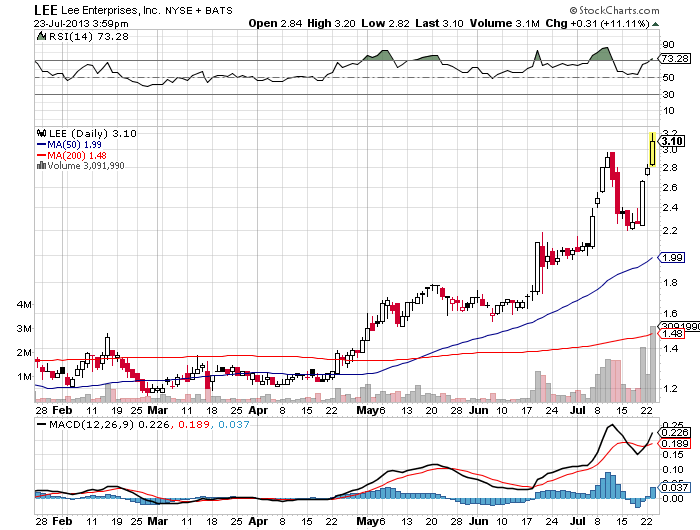Screen dimensions: 700x530
Task: Click the LEE ticker symbol in the title
Action: [46, 10]
